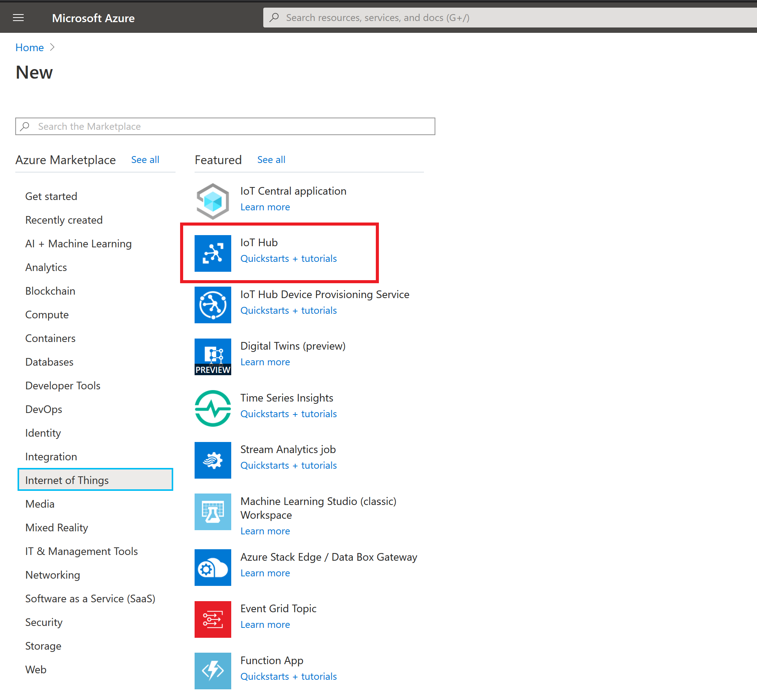Click the Azure Stack Edge icon
757x700 pixels.
[213, 568]
